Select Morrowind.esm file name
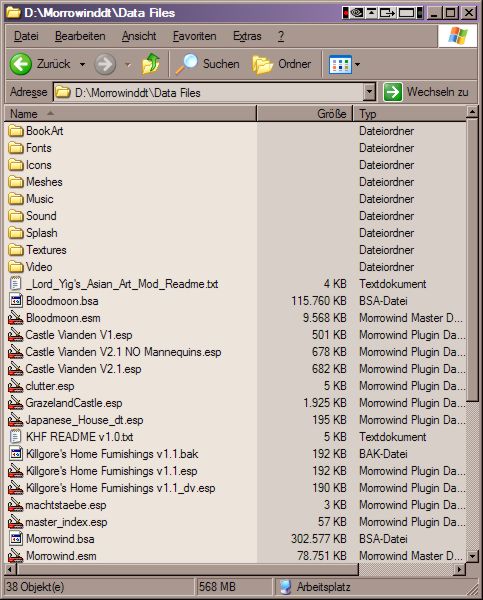 click(61, 556)
